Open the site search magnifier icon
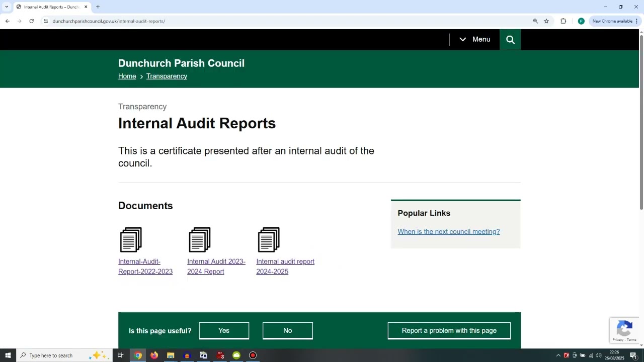This screenshot has height=362, width=644. [510, 40]
